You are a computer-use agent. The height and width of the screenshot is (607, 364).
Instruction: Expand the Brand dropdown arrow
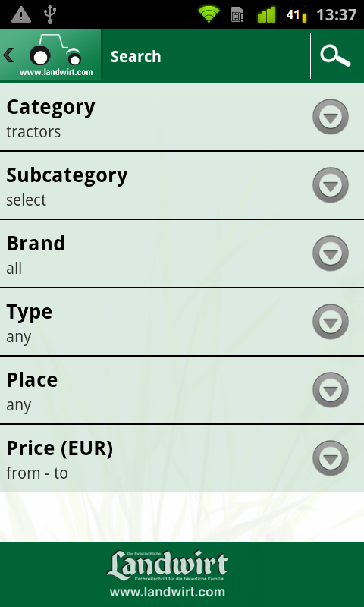(x=331, y=253)
